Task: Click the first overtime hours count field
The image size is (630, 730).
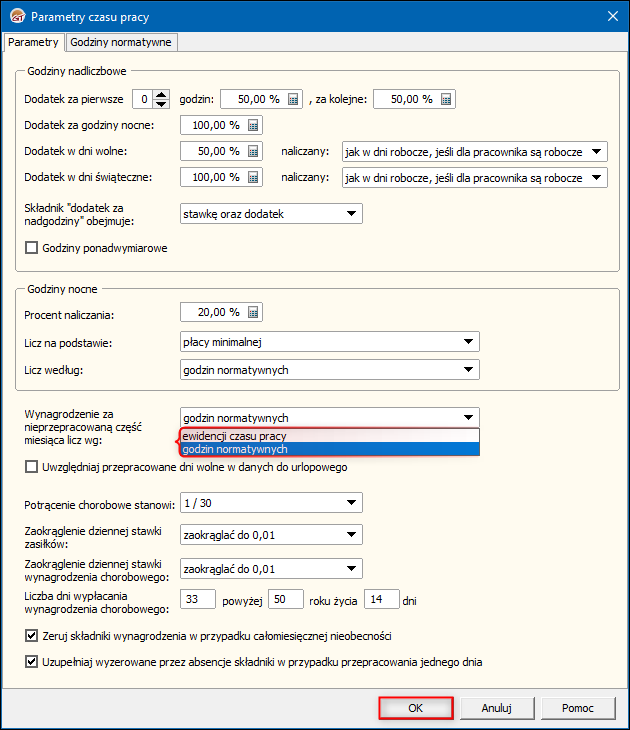Action: [142, 99]
